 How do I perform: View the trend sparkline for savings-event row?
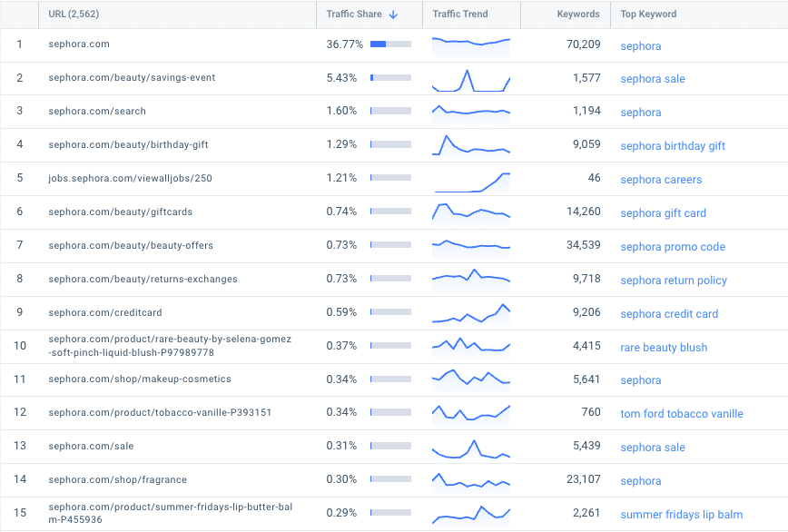[x=471, y=81]
